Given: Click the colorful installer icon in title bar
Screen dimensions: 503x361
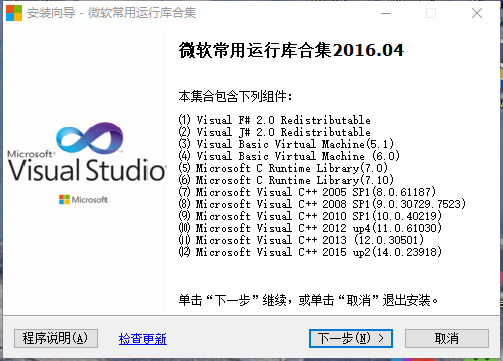Looking at the screenshot, I should pyautogui.click(x=14, y=13).
